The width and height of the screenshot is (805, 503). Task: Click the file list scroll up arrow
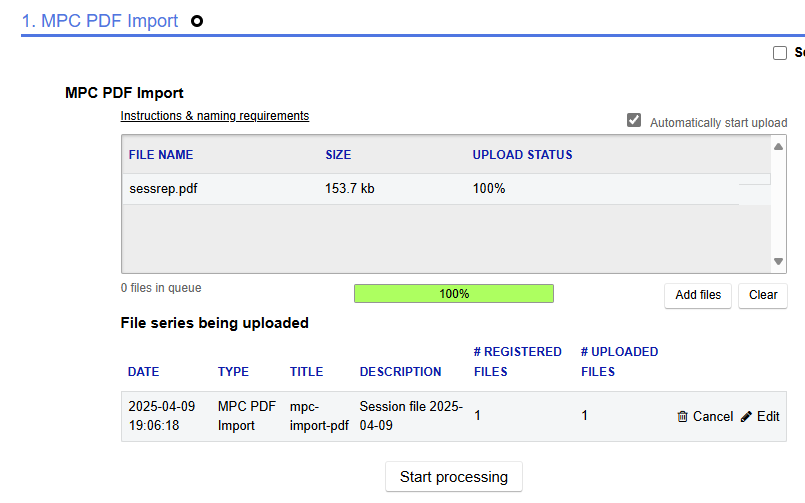[x=779, y=147]
